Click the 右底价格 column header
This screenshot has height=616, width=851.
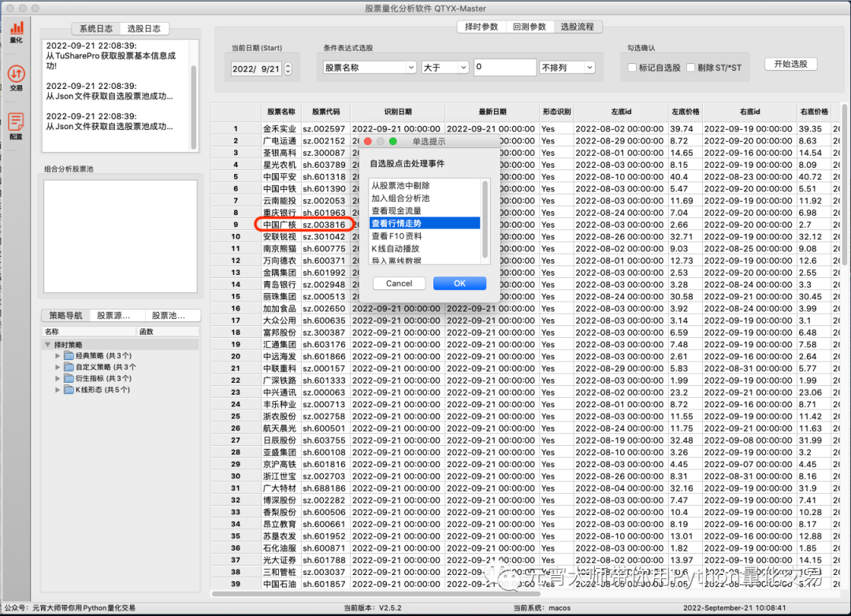click(814, 112)
